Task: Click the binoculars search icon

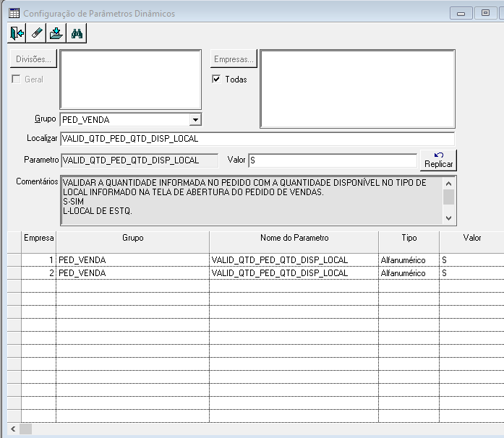Action: (77, 33)
